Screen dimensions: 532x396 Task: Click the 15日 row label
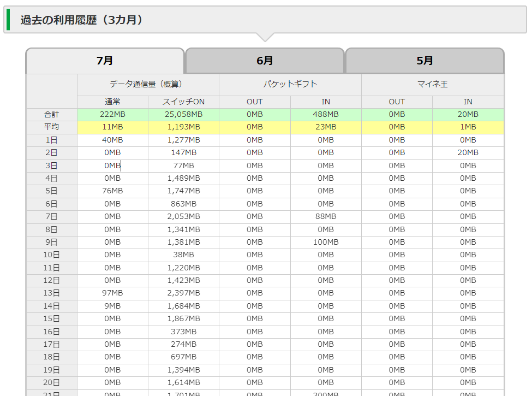(x=52, y=318)
